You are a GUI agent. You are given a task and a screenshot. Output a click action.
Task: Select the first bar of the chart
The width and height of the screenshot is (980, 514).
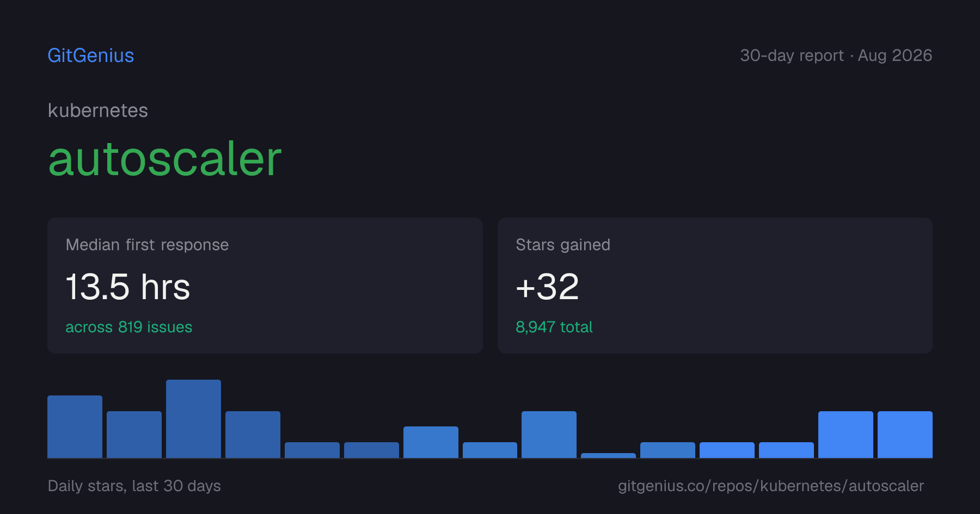[x=75, y=426]
